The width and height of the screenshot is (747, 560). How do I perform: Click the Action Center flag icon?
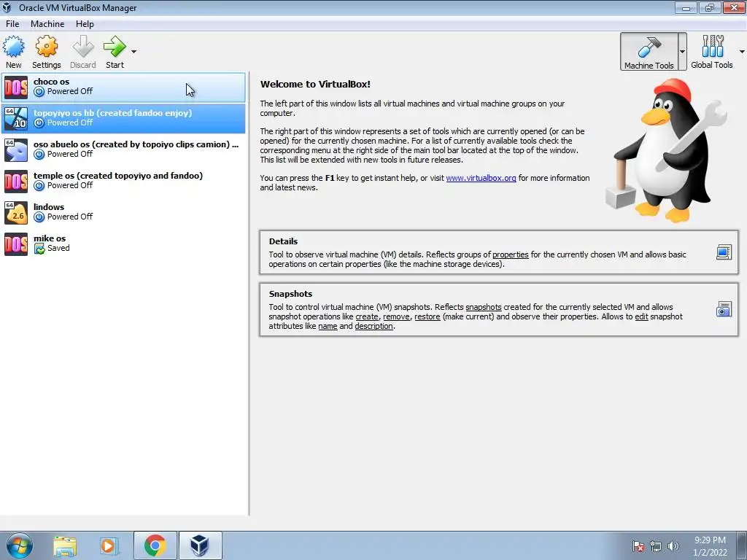pyautogui.click(x=638, y=546)
